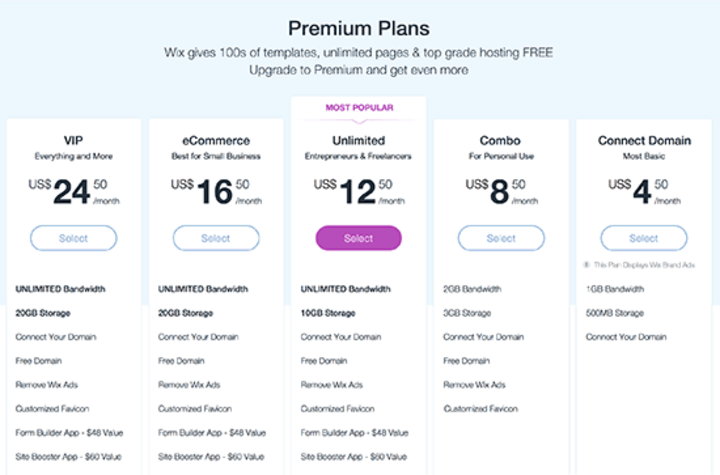Click the Most Popular badge
The image size is (720, 475).
[358, 107]
